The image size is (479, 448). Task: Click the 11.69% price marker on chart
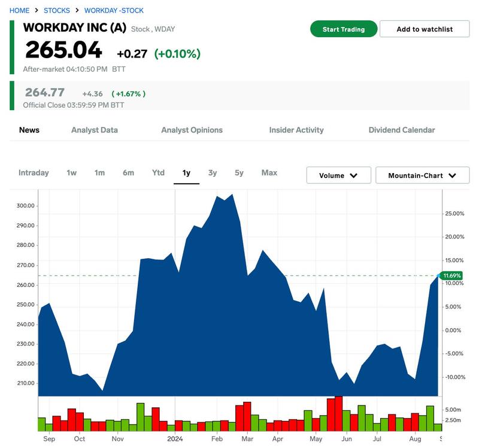click(451, 276)
